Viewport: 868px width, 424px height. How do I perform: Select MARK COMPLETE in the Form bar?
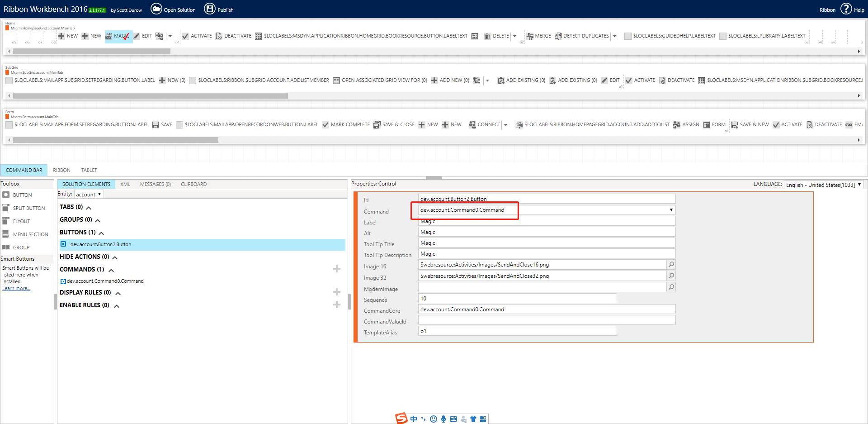346,125
